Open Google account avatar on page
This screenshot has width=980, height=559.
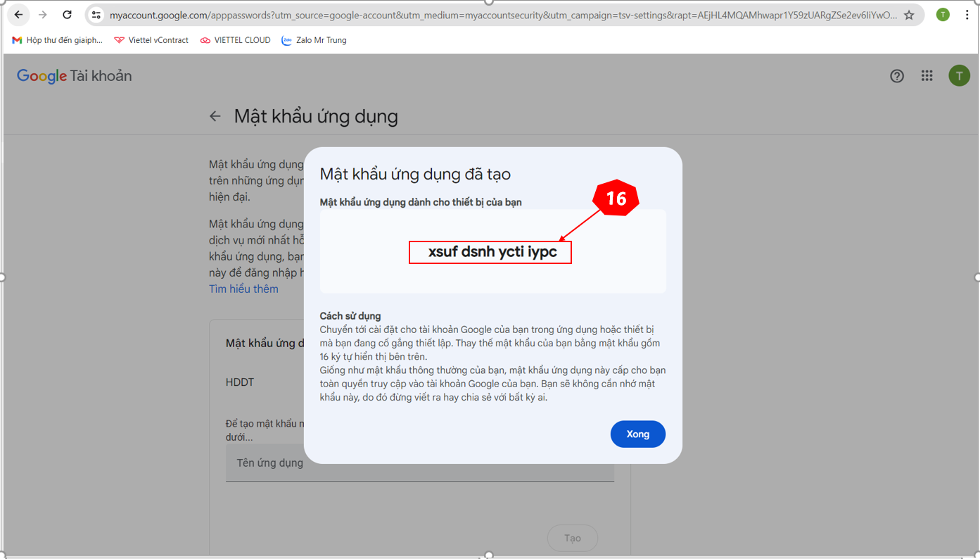(959, 76)
